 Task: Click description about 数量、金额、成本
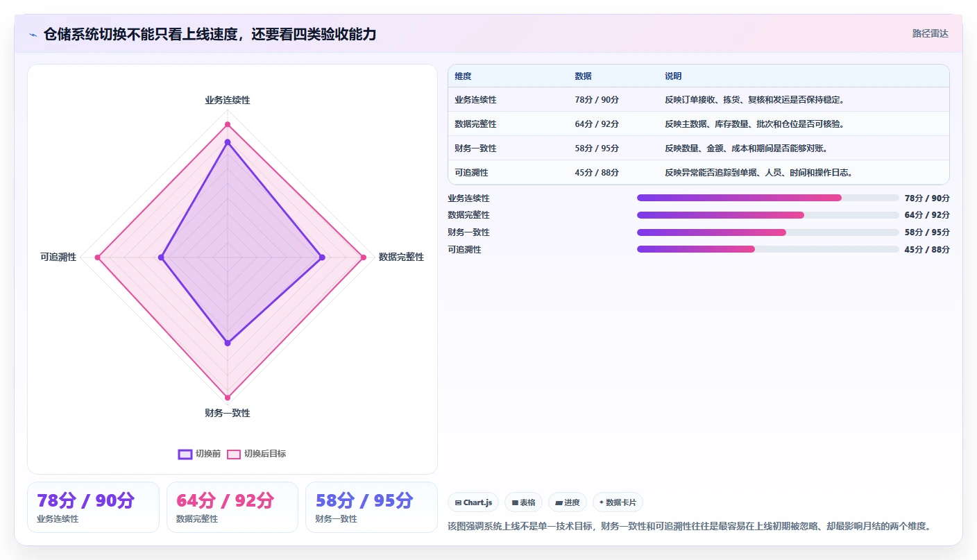coord(746,149)
